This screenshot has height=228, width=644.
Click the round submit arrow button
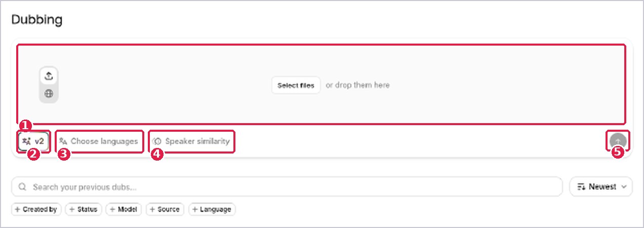point(618,141)
